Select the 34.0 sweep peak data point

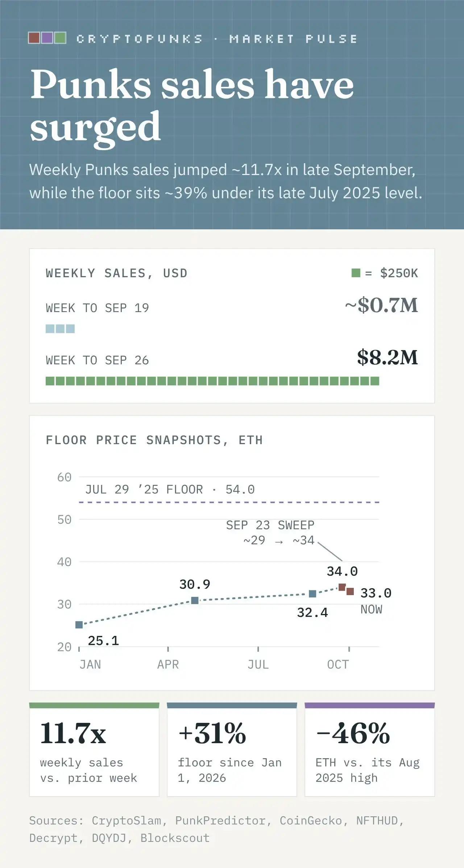(x=342, y=587)
